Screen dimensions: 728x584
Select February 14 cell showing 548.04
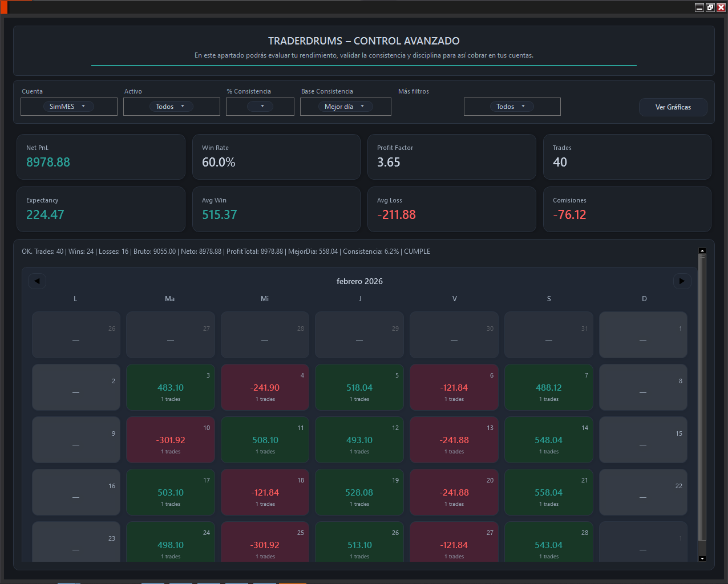[549, 440]
